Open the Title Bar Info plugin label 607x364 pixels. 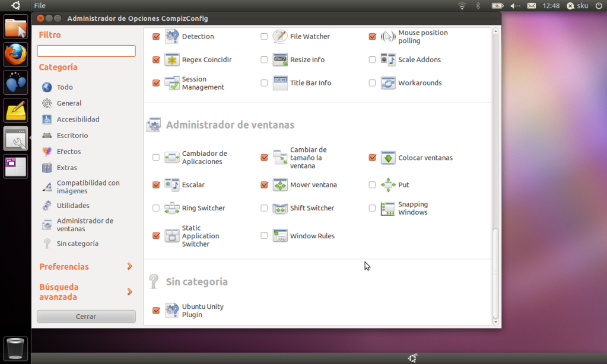310,83
